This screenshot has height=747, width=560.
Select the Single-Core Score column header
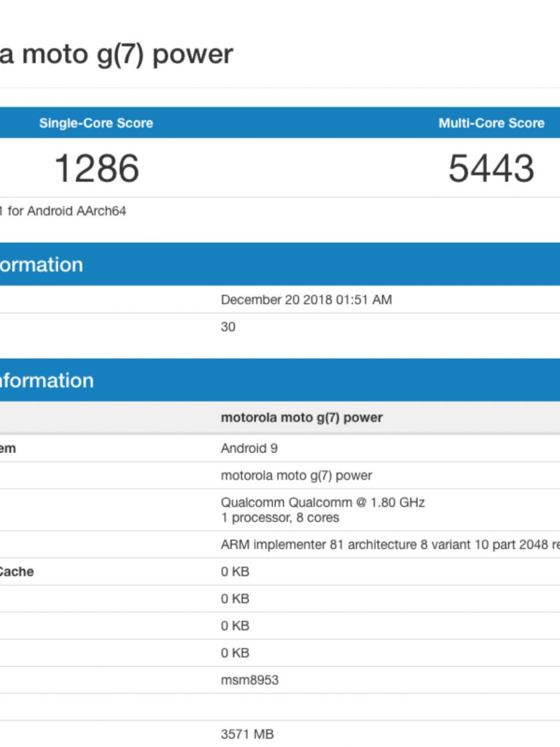tap(96, 123)
